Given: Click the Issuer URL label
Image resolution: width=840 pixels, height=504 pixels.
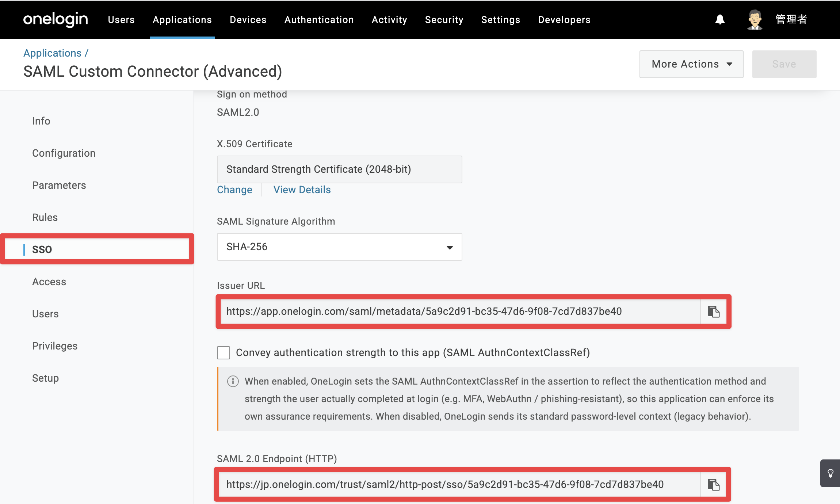Looking at the screenshot, I should click(241, 286).
